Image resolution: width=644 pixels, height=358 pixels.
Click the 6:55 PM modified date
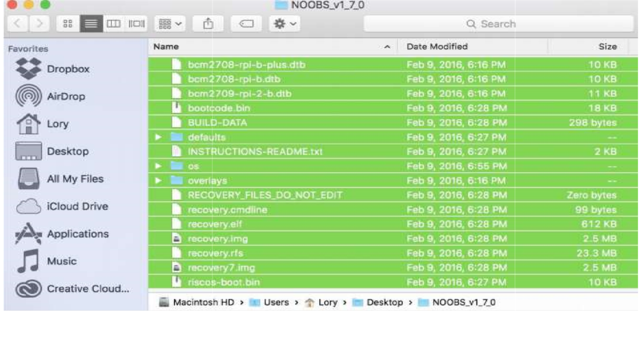[x=455, y=166]
